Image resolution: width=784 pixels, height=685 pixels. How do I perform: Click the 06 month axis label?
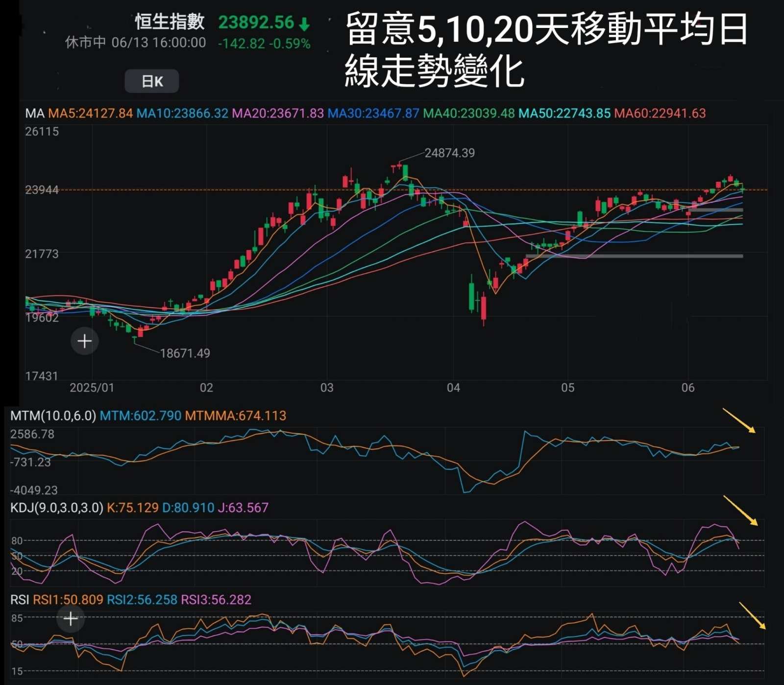688,388
